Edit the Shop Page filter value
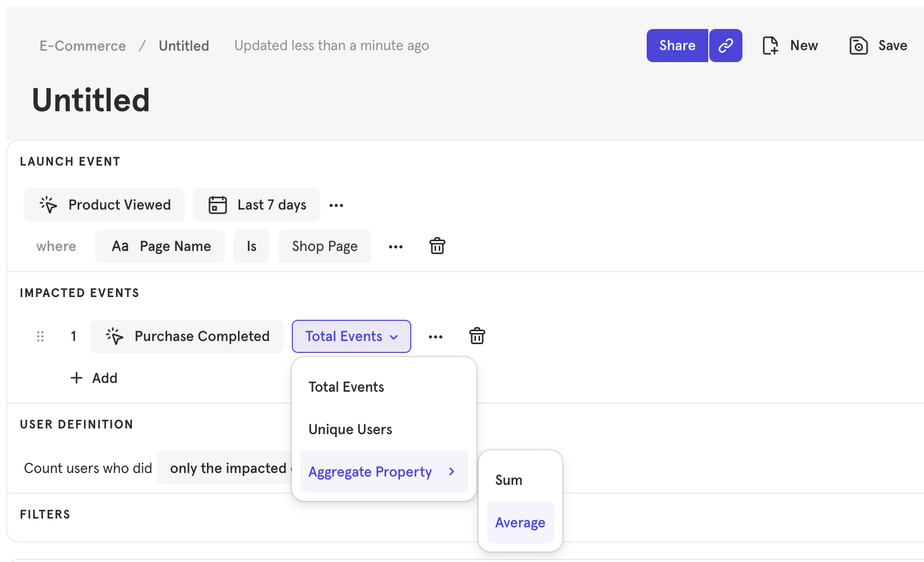924x562 pixels. point(325,246)
